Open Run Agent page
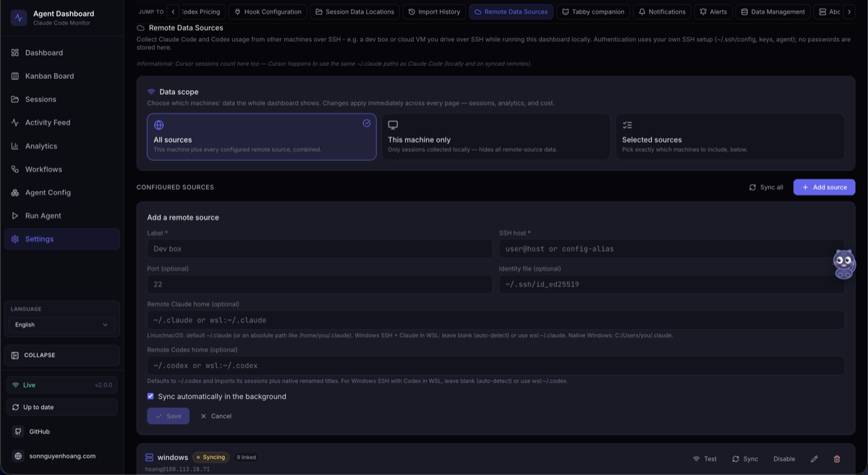868x475 pixels. (x=61, y=216)
